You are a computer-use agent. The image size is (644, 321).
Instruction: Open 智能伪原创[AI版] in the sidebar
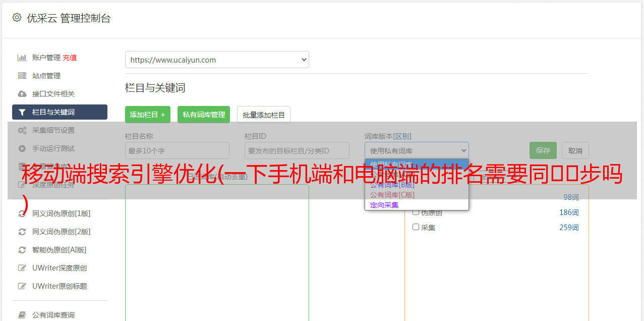click(60, 250)
